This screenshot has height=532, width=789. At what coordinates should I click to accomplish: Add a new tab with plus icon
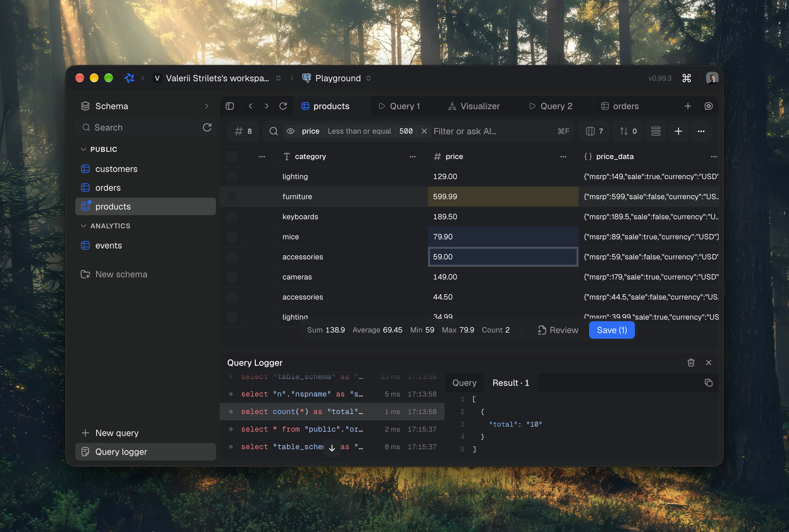point(688,106)
